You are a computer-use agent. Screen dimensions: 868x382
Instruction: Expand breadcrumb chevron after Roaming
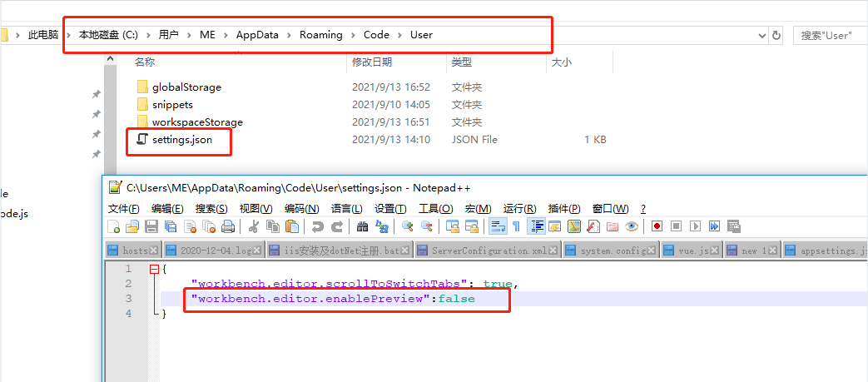pyautogui.click(x=353, y=35)
